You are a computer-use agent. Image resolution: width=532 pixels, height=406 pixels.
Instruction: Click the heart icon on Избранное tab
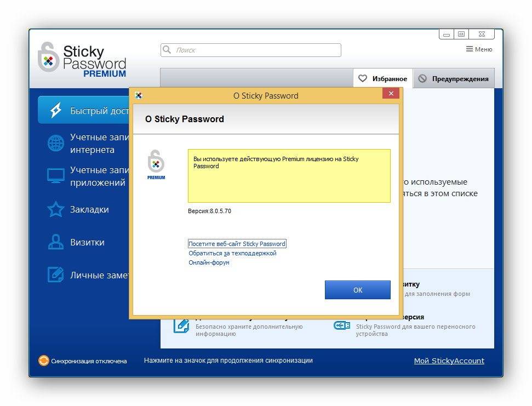[362, 78]
